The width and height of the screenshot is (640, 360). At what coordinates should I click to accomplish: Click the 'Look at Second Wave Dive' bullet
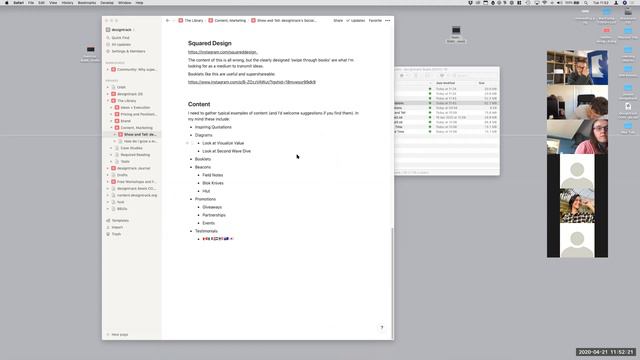click(227, 151)
